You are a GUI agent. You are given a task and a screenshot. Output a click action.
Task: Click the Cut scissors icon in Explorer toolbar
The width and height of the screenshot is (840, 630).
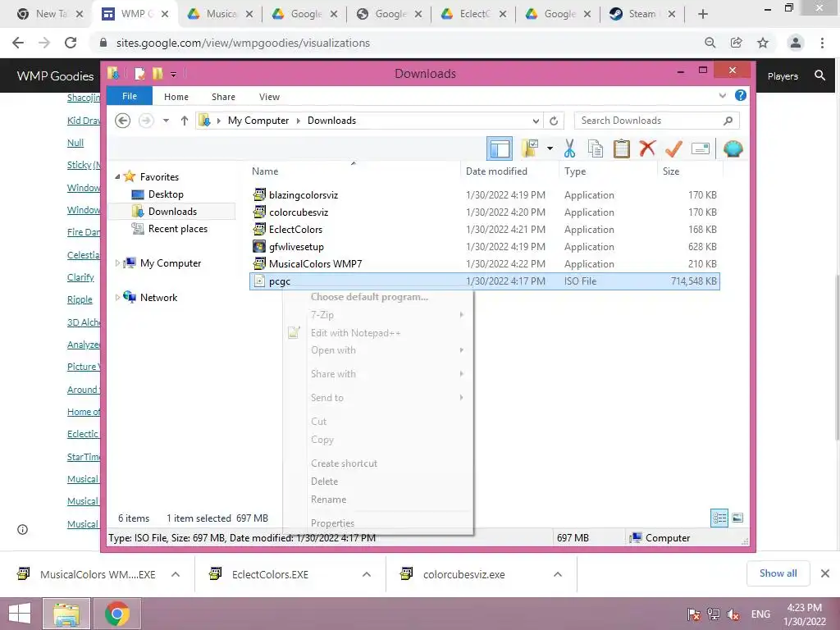(x=569, y=148)
